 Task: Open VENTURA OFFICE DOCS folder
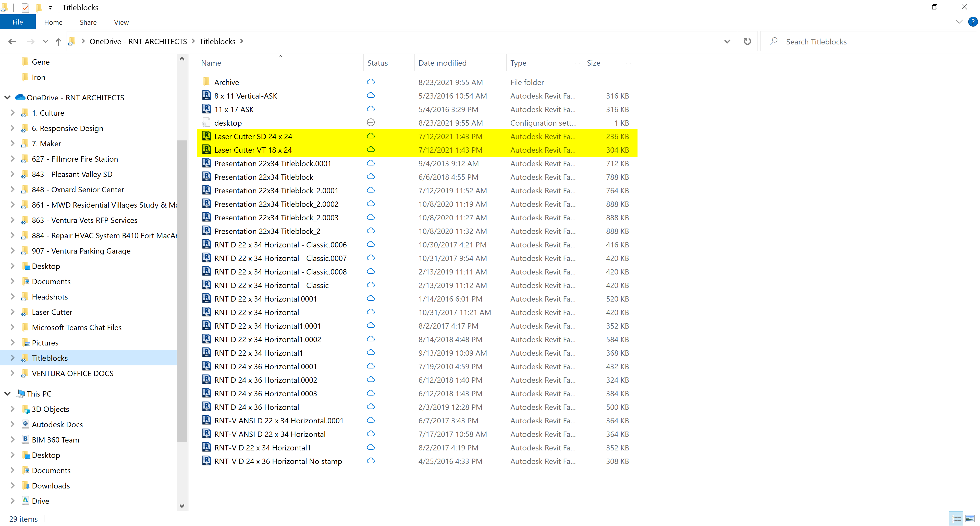pyautogui.click(x=72, y=373)
